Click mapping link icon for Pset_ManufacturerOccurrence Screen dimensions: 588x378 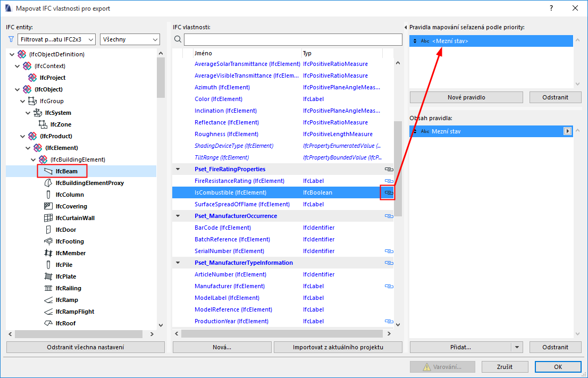(389, 216)
